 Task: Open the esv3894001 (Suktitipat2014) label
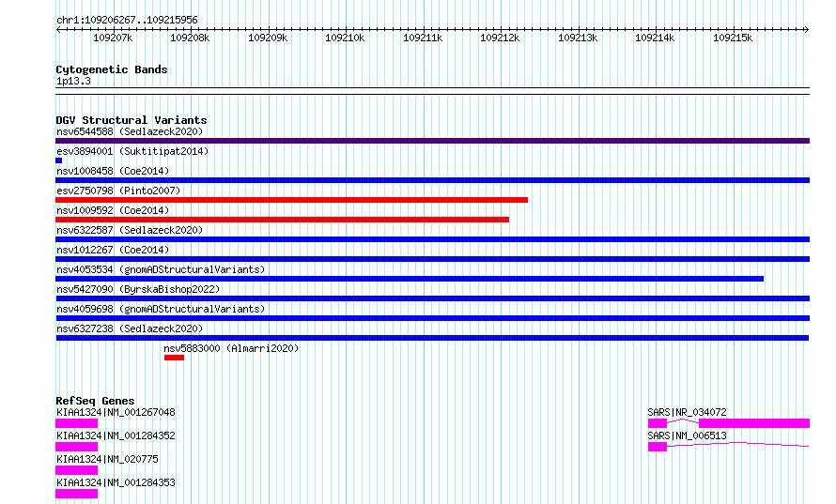pos(132,151)
